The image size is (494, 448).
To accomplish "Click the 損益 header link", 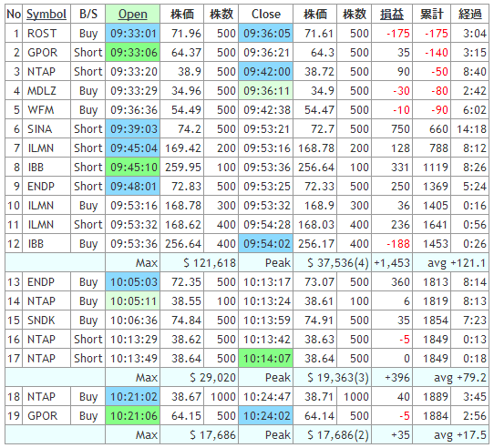I will click(x=392, y=15).
